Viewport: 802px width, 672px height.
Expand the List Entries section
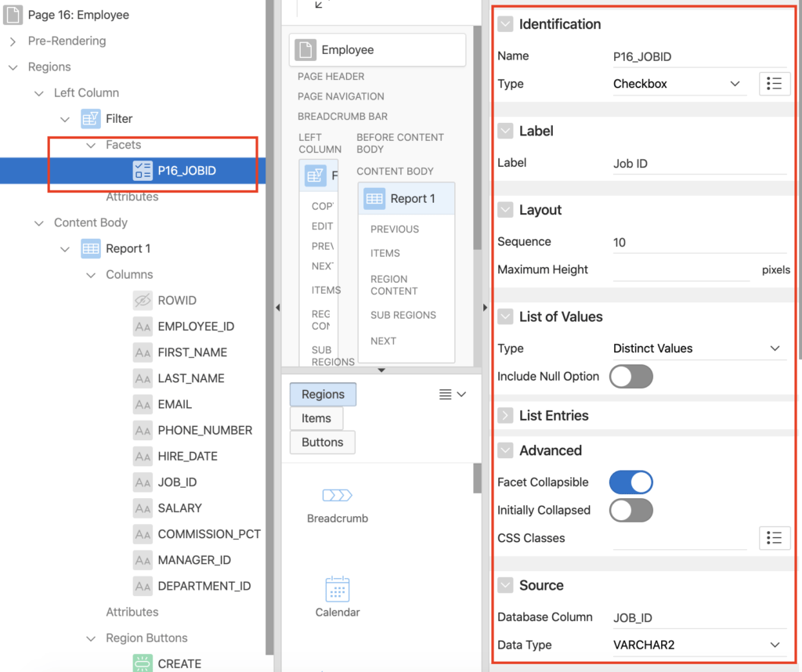pos(505,415)
